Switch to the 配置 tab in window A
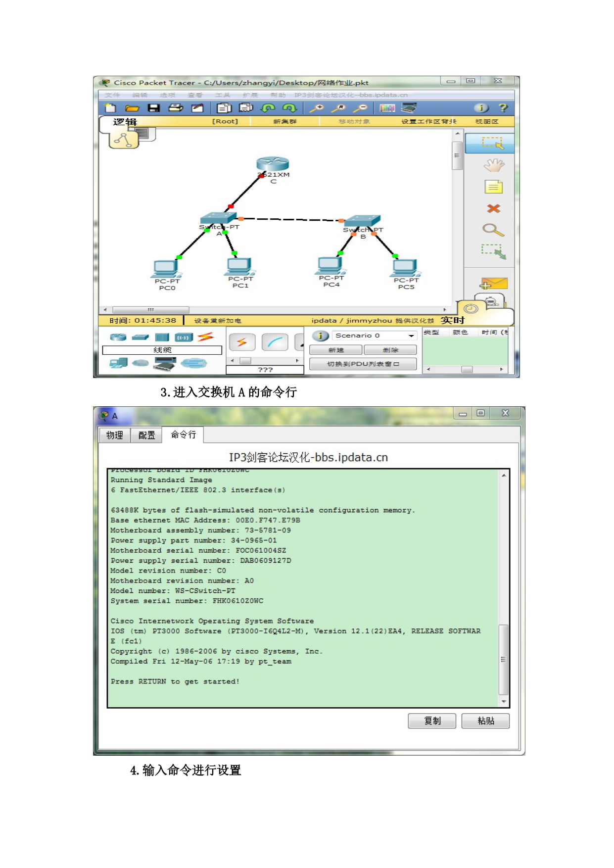This screenshot has height=868, width=614. click(146, 435)
